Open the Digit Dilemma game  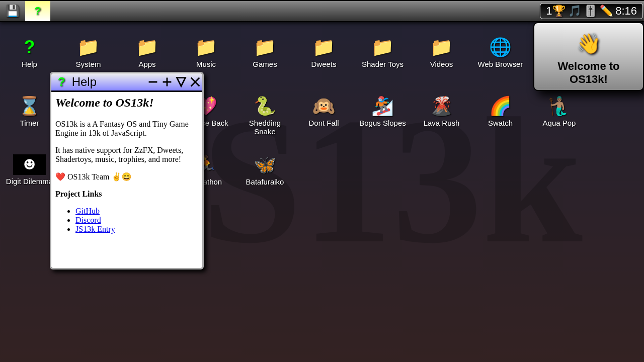click(x=29, y=170)
